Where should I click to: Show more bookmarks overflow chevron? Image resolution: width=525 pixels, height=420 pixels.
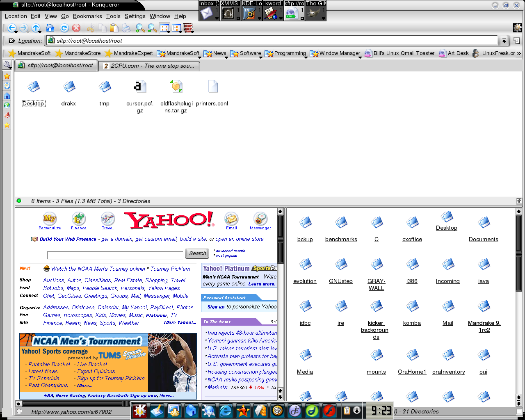[519, 53]
